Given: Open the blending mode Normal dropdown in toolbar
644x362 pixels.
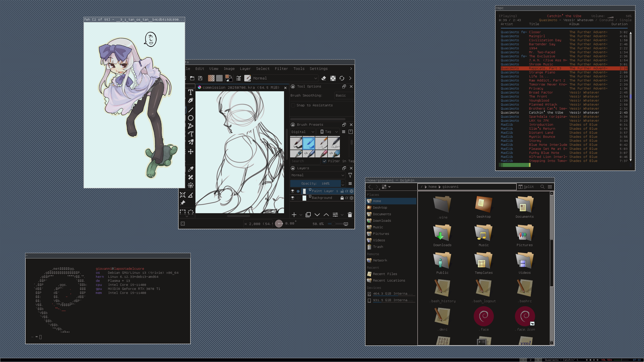Looking at the screenshot, I should click(285, 78).
